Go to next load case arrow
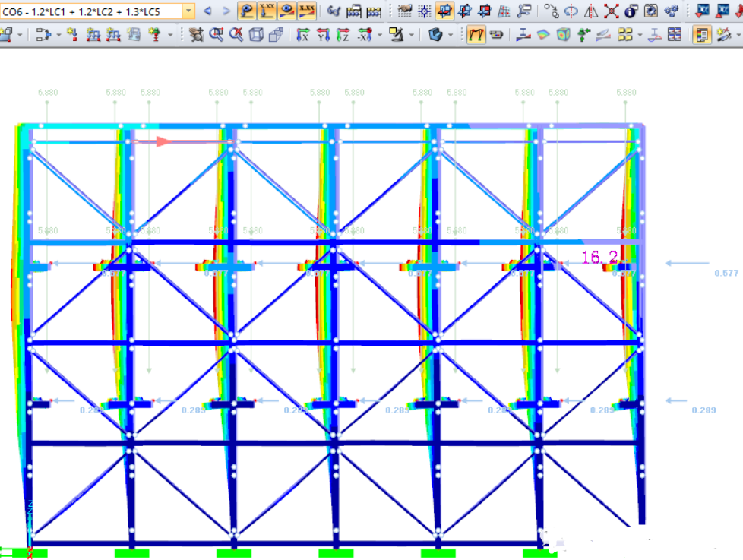 point(225,11)
